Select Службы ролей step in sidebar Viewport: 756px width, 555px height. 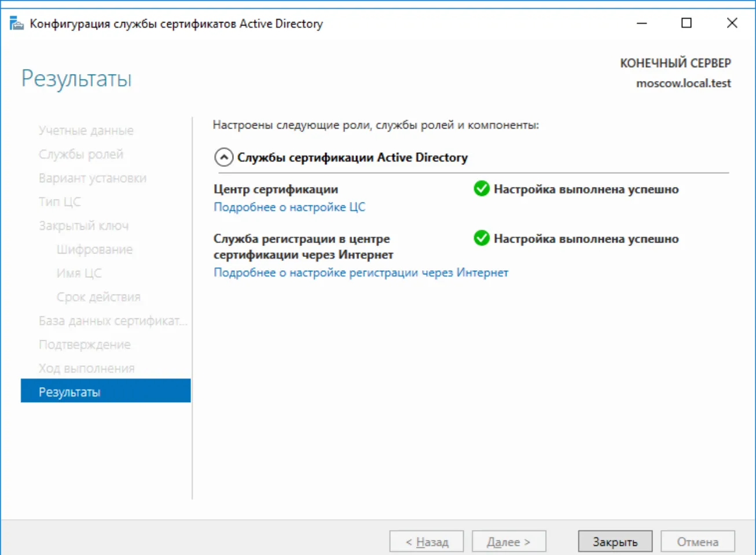point(81,155)
